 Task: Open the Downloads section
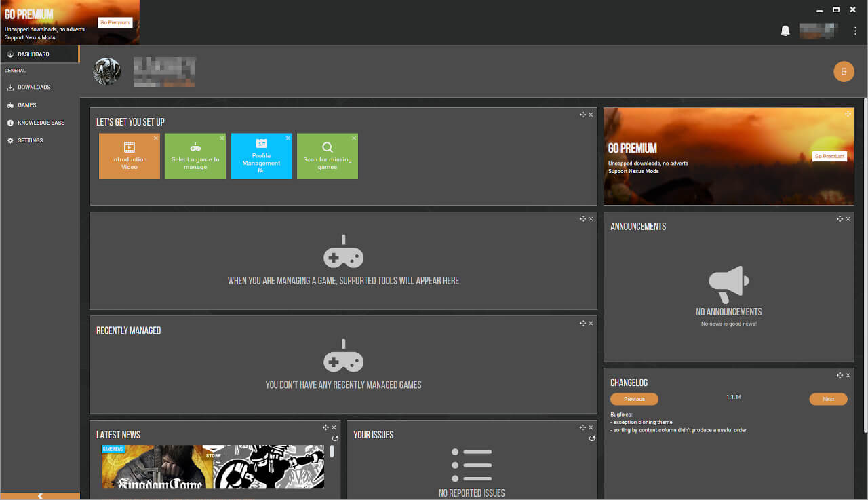pyautogui.click(x=40, y=87)
